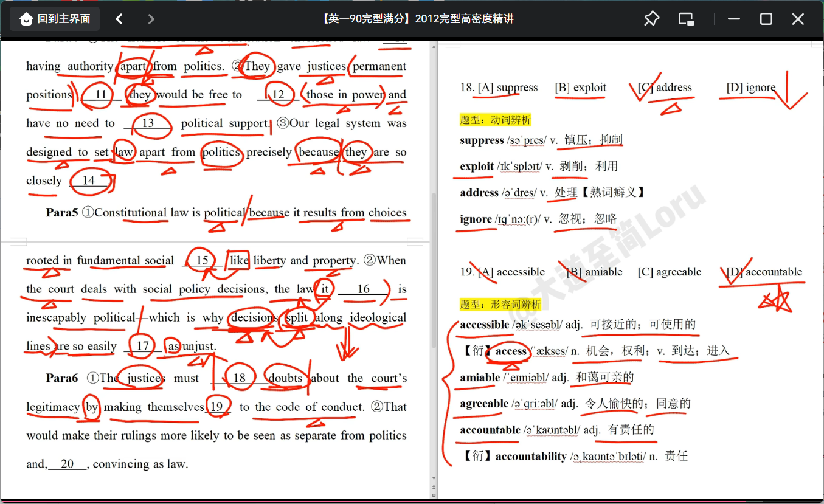Click the small square icon at scrollbar bottom
824x504 pixels.
click(434, 495)
